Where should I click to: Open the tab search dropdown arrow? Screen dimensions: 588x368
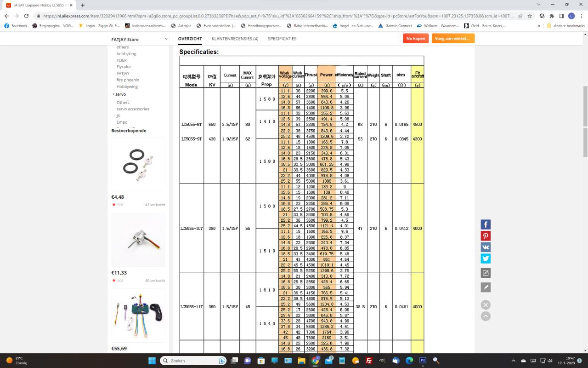point(538,5)
